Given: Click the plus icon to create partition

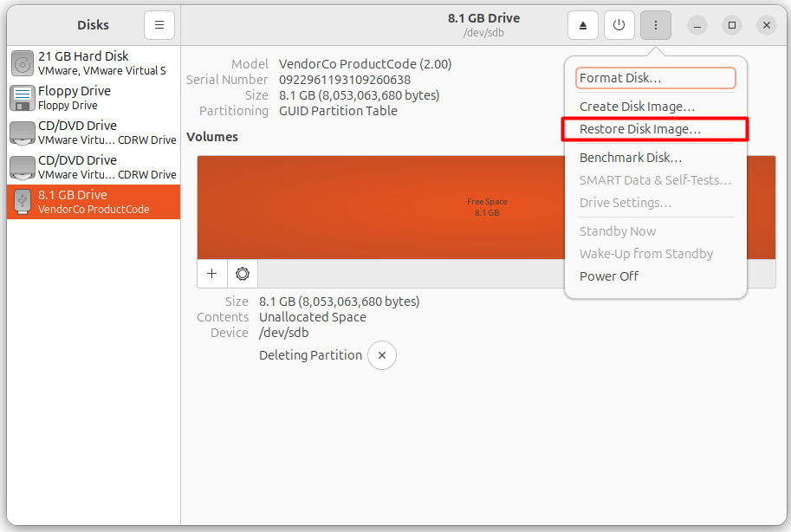Looking at the screenshot, I should pyautogui.click(x=212, y=274).
